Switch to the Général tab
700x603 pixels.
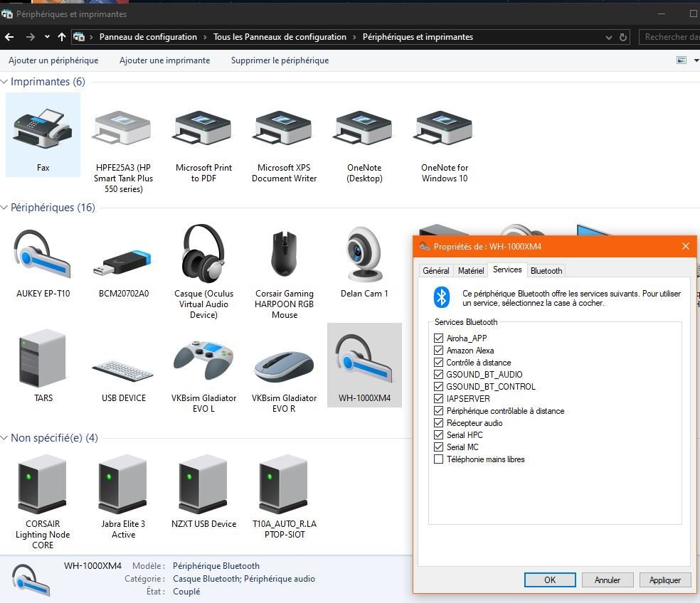pos(435,271)
